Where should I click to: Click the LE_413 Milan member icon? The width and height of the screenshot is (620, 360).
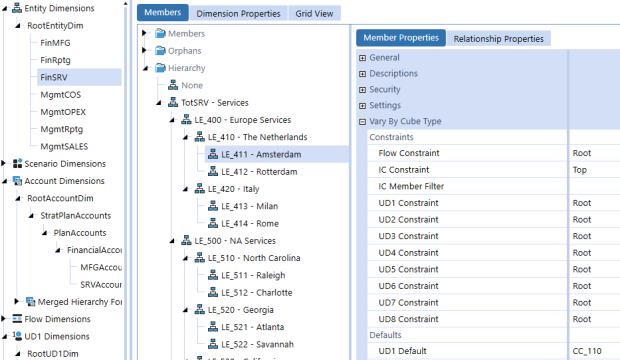point(213,206)
